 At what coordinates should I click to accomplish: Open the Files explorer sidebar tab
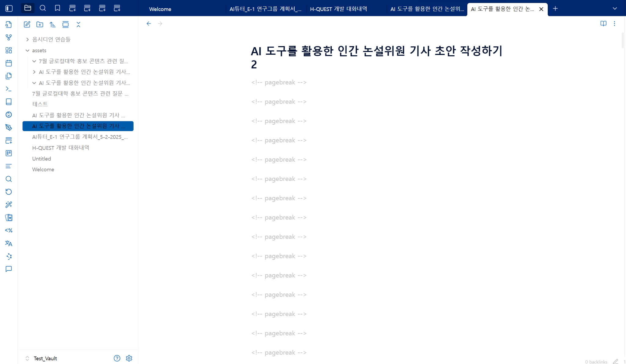click(x=28, y=8)
